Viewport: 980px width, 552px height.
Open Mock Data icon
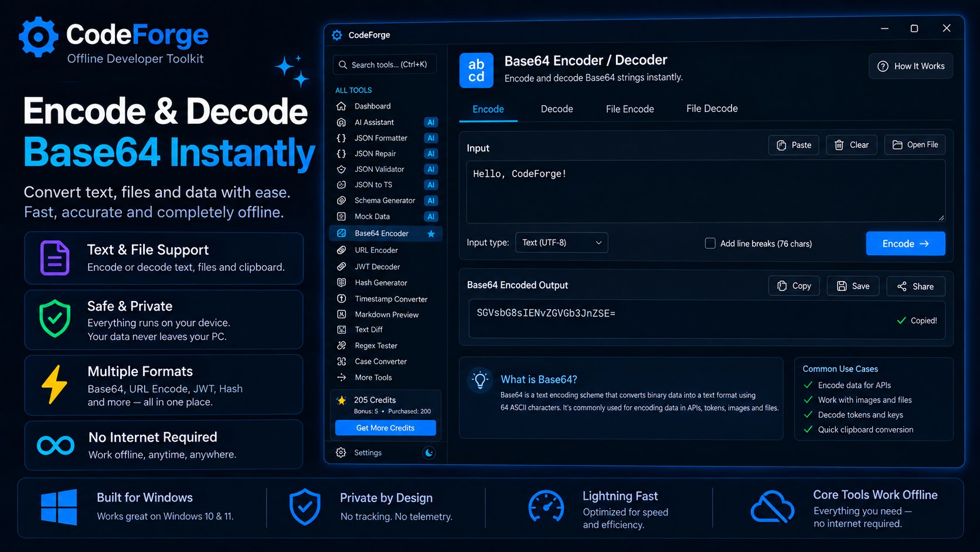click(x=341, y=216)
